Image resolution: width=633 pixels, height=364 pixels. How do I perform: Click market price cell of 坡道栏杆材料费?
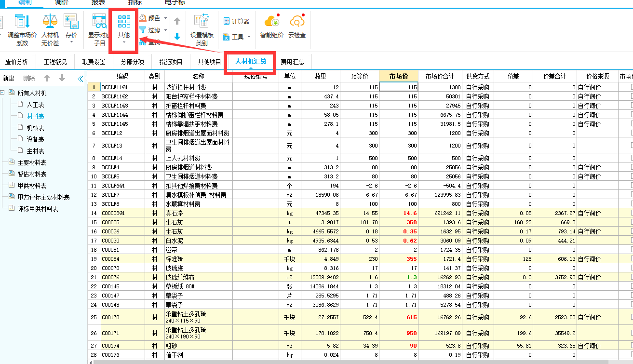[x=399, y=87]
